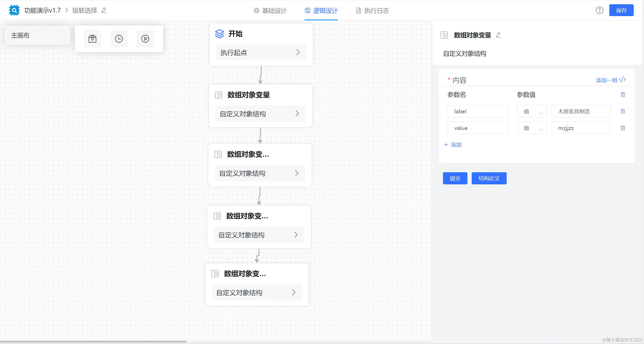The image size is (644, 344).
Task: Click the horizontal scrollbar at canvas bottom
Action: 93,341
